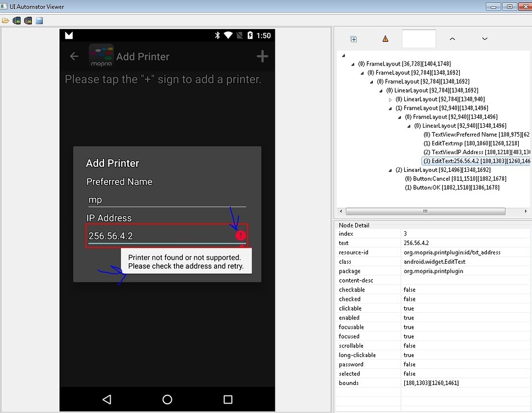The width and height of the screenshot is (532, 413).
Task: Toggle NAF nodes visibility warning icon
Action: (385, 39)
